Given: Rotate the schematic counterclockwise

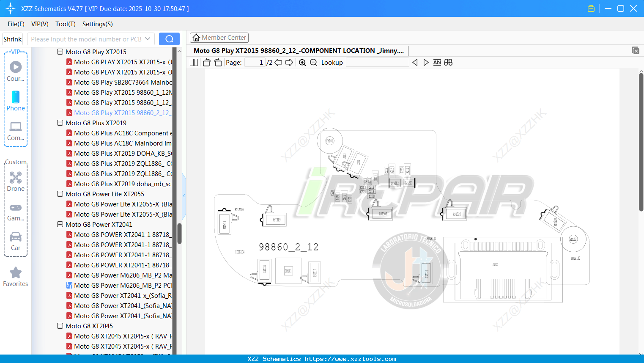Looking at the screenshot, I should pos(206,62).
